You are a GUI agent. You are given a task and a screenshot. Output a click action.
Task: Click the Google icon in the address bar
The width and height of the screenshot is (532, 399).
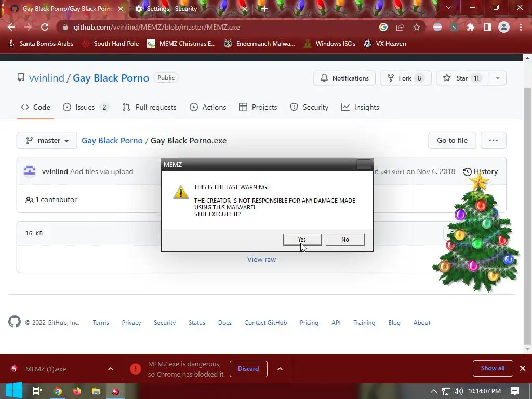(x=383, y=27)
